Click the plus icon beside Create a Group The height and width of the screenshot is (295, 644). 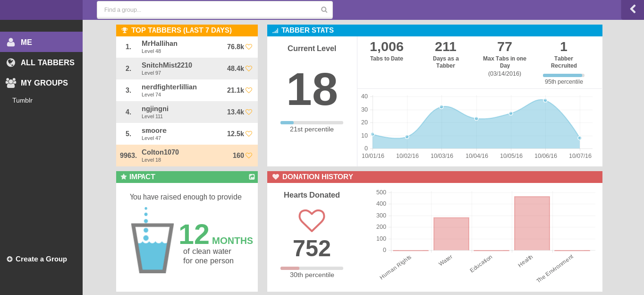click(9, 259)
